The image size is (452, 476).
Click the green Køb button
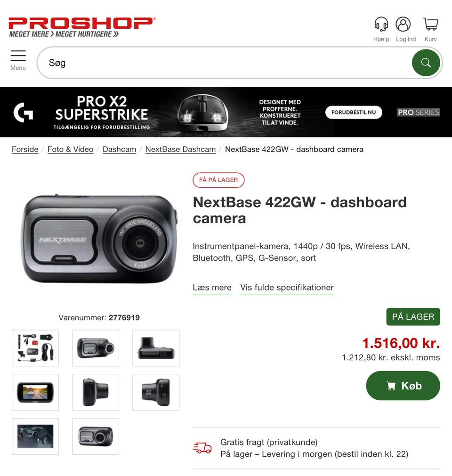point(403,386)
